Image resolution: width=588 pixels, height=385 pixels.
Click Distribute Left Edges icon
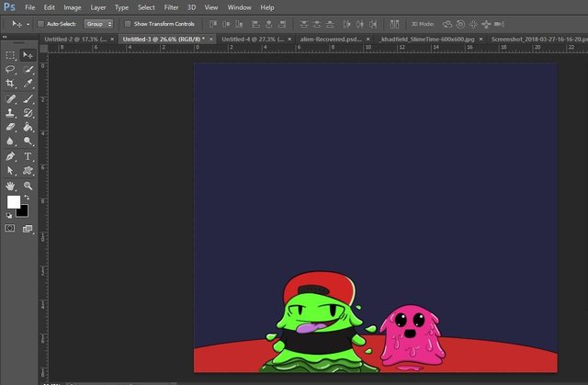(347, 25)
